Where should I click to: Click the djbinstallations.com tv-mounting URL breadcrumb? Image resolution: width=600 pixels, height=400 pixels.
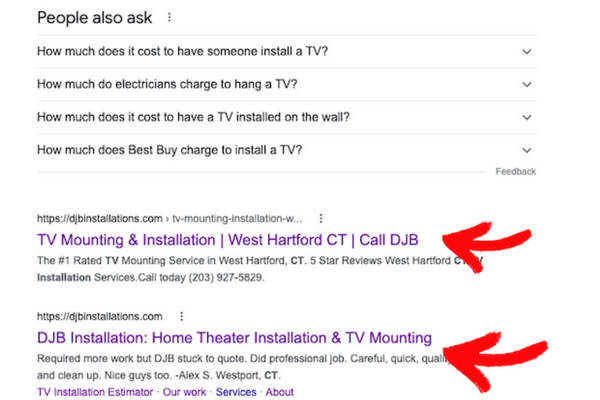pos(169,219)
